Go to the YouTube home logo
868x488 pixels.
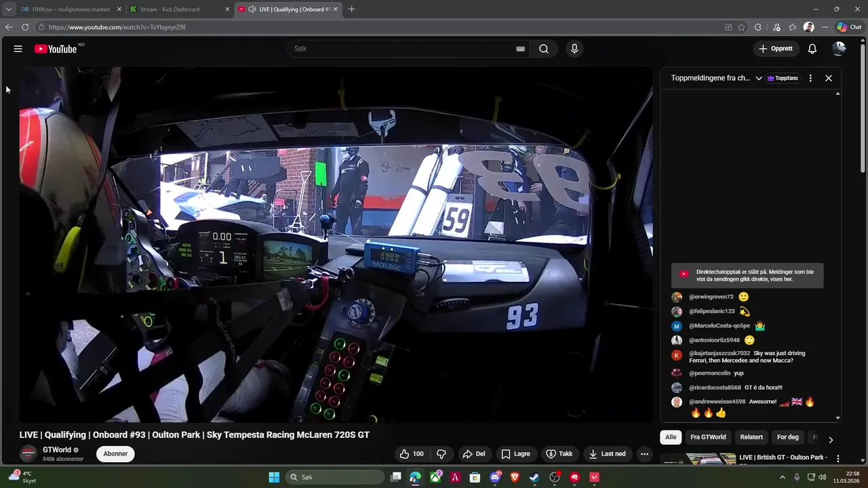56,49
